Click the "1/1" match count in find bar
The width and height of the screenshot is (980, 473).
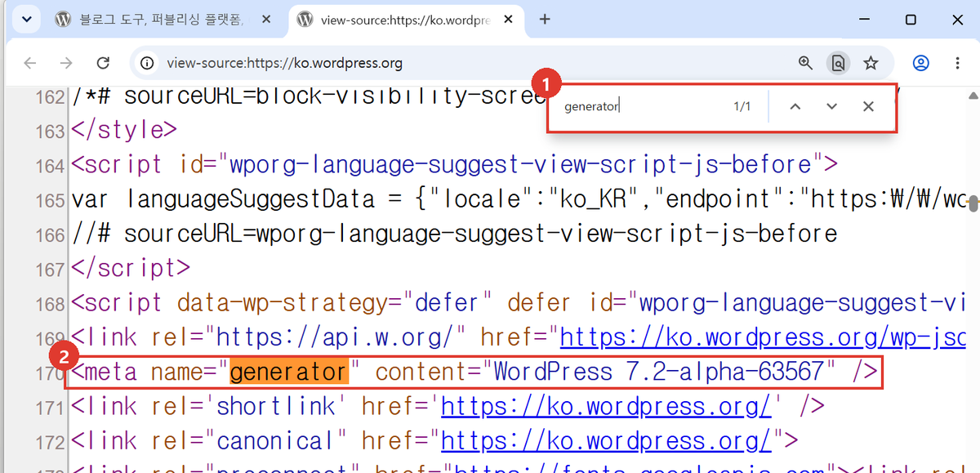[742, 107]
